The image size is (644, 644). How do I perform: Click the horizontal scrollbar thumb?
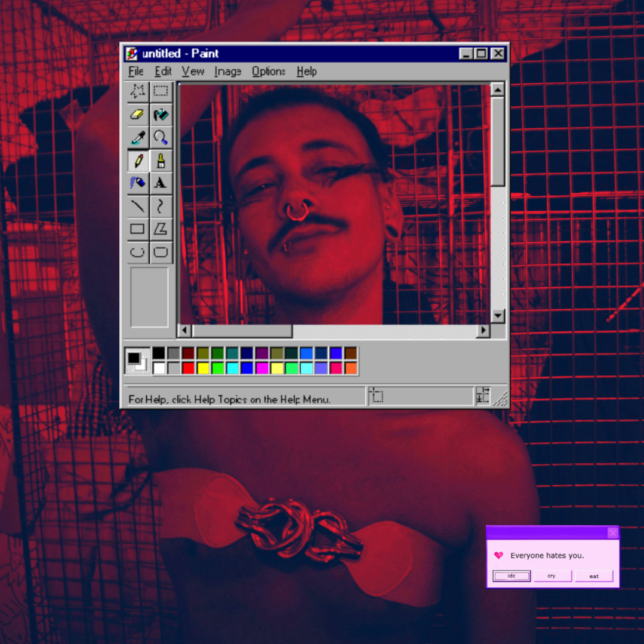(x=242, y=331)
